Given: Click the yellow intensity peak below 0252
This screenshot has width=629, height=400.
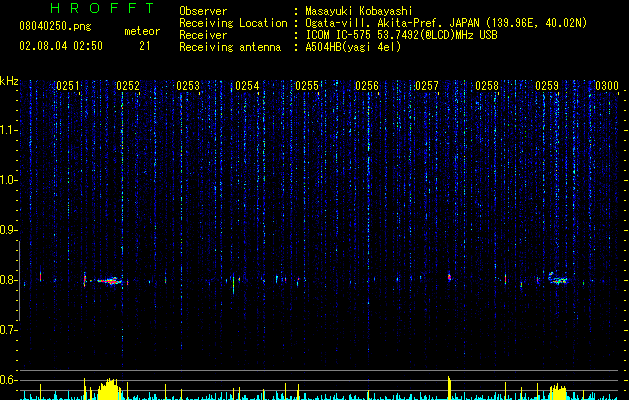Looking at the screenshot, I should pos(109,389).
